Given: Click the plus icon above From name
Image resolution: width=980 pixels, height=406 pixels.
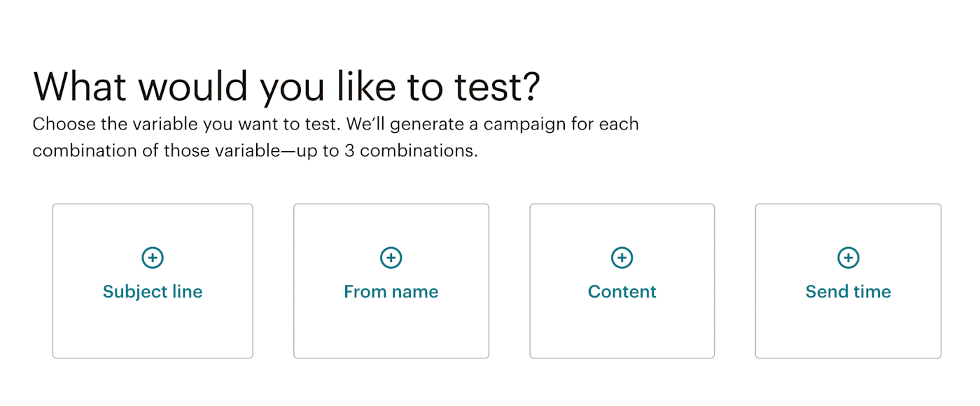Looking at the screenshot, I should point(391,258).
